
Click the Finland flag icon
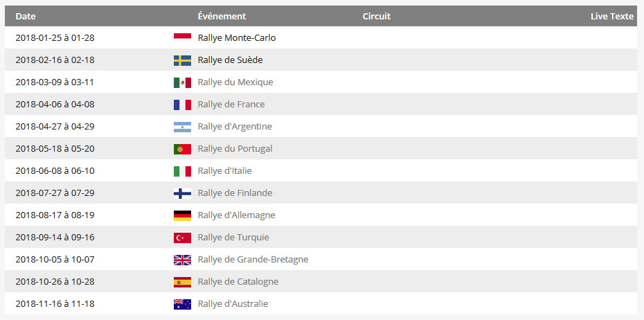click(182, 193)
